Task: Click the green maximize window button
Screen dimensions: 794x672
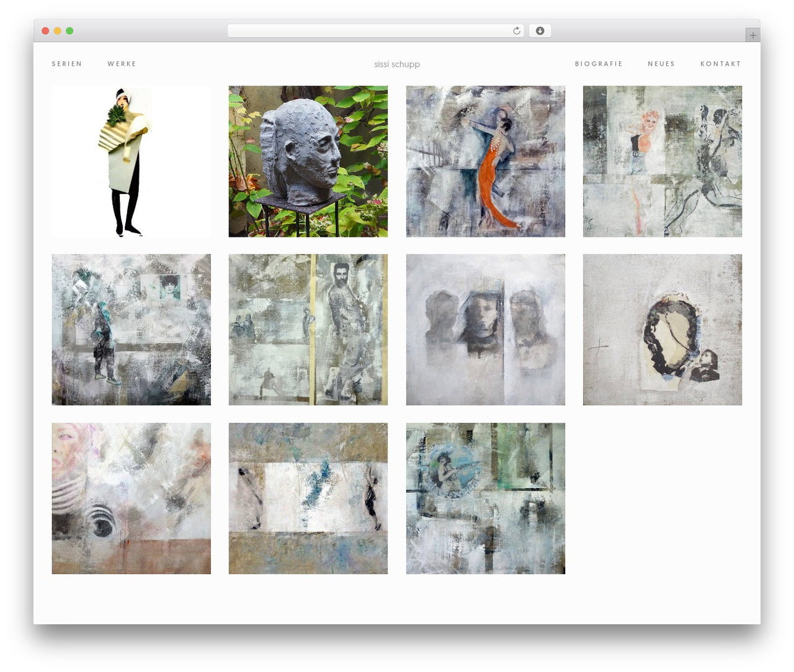Action: (x=69, y=31)
